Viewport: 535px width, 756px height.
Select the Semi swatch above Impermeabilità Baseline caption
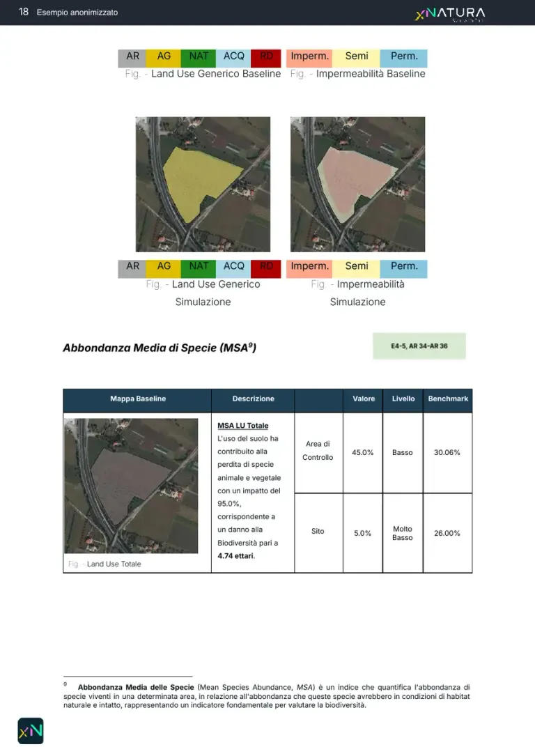click(357, 59)
